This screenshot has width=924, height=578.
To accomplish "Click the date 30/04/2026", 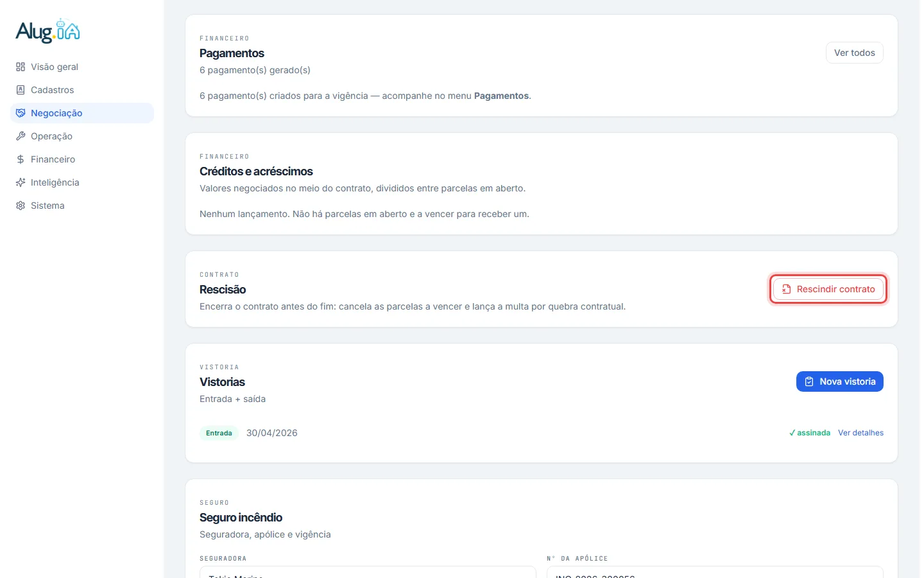I will click(272, 433).
